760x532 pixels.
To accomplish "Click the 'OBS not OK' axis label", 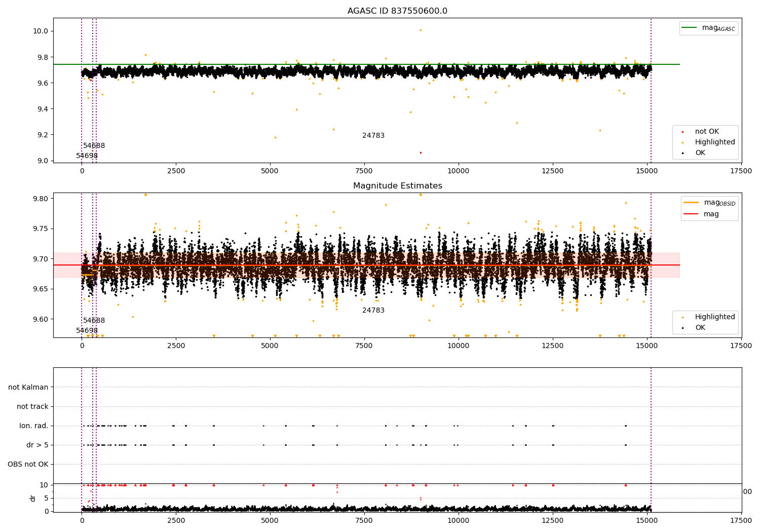I will pyautogui.click(x=28, y=465).
